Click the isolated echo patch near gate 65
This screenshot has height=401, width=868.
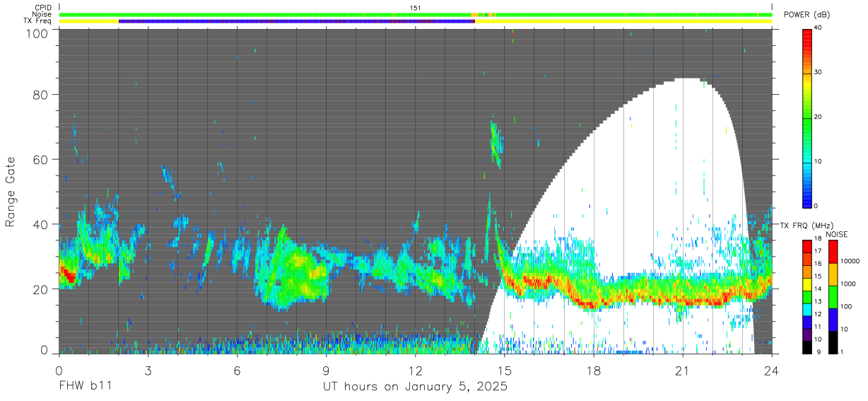click(495, 144)
